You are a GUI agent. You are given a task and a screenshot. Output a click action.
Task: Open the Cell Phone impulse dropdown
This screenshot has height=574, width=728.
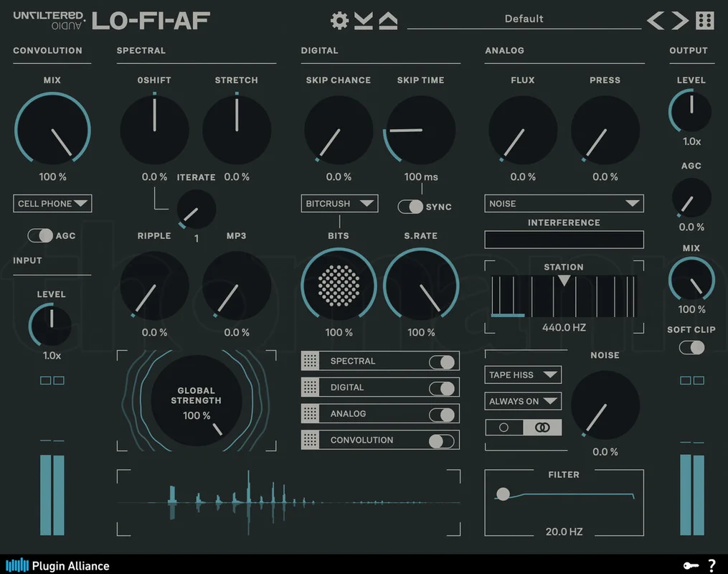coord(52,203)
